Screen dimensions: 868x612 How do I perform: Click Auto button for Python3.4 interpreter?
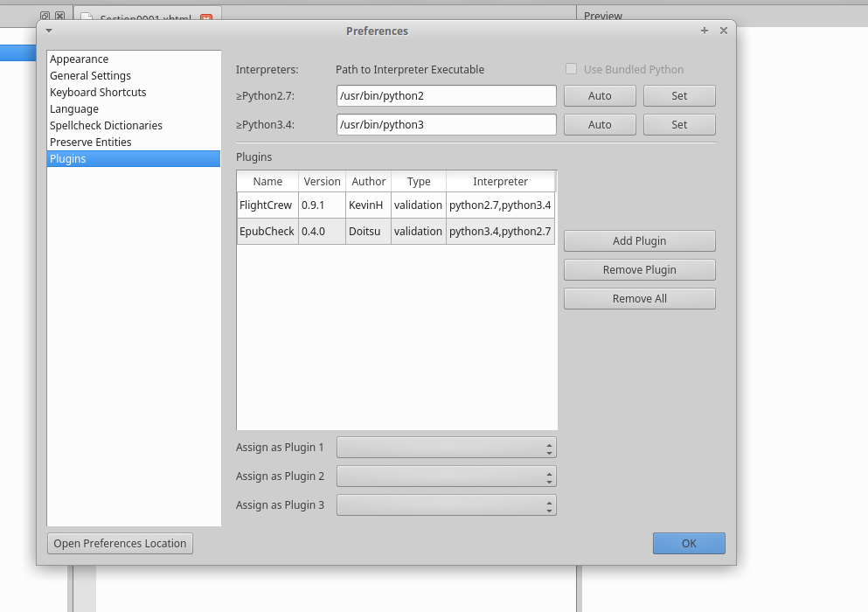click(600, 125)
